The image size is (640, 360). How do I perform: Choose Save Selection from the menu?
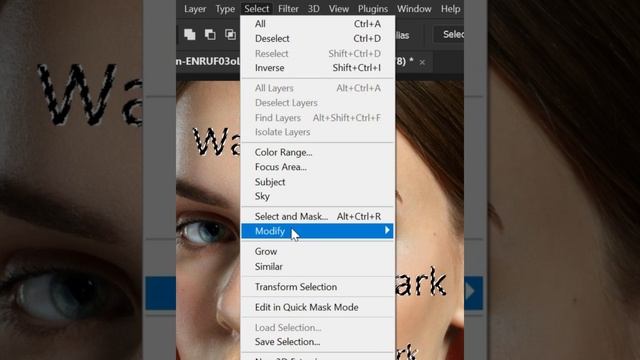318,342
